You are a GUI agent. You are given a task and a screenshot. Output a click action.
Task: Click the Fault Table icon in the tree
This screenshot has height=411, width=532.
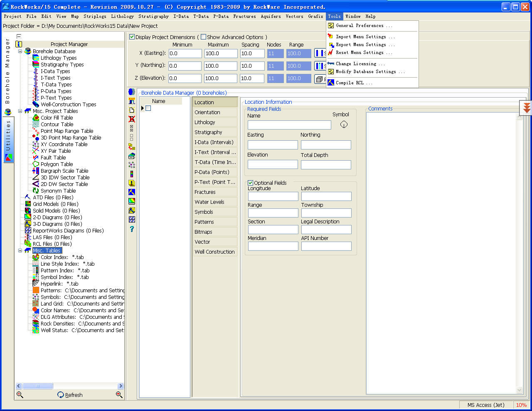pyautogui.click(x=36, y=157)
